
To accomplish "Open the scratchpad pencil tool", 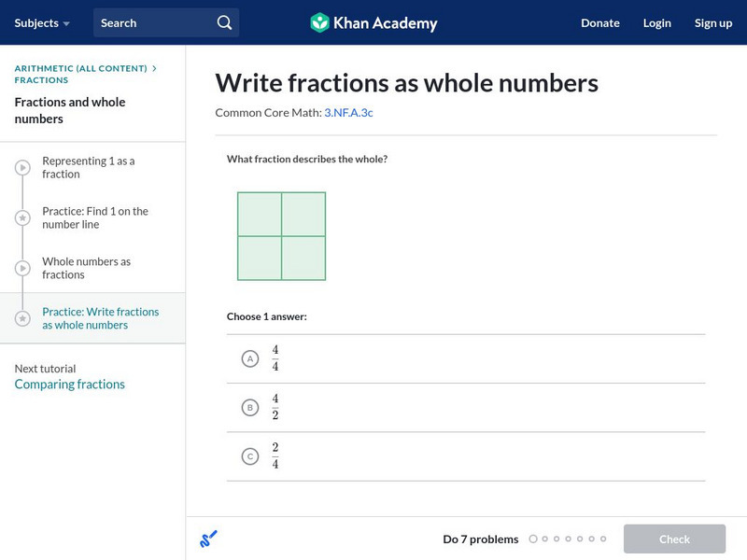I will click(x=209, y=539).
